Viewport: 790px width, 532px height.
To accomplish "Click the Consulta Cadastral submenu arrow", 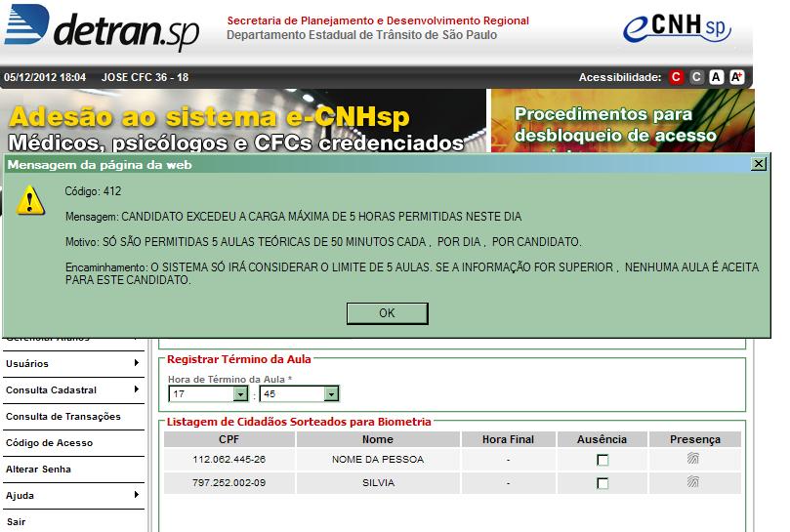I will click(137, 389).
